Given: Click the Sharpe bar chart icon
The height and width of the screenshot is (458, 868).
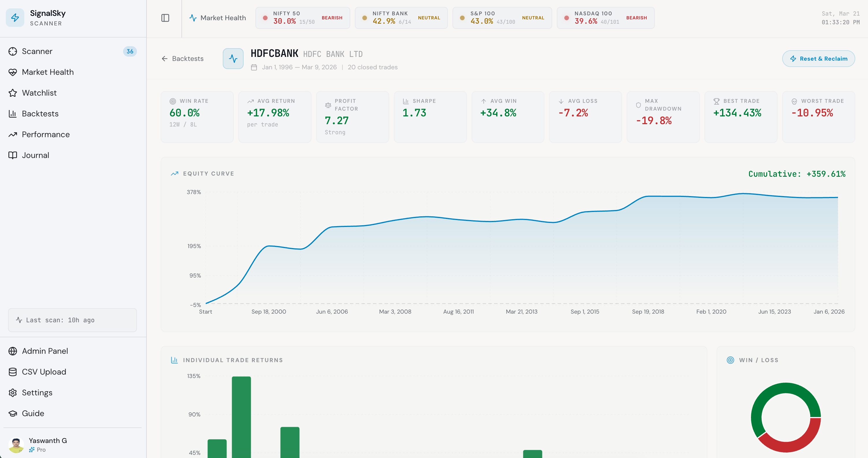Looking at the screenshot, I should [406, 101].
